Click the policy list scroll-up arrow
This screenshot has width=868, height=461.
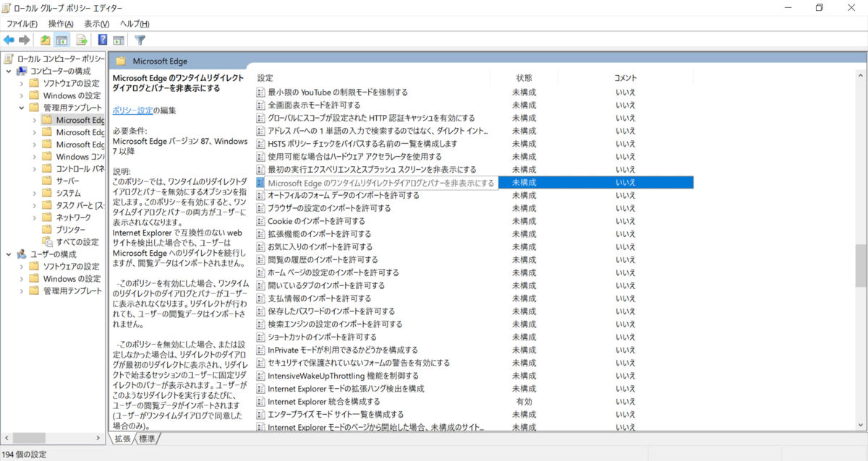pyautogui.click(x=860, y=76)
